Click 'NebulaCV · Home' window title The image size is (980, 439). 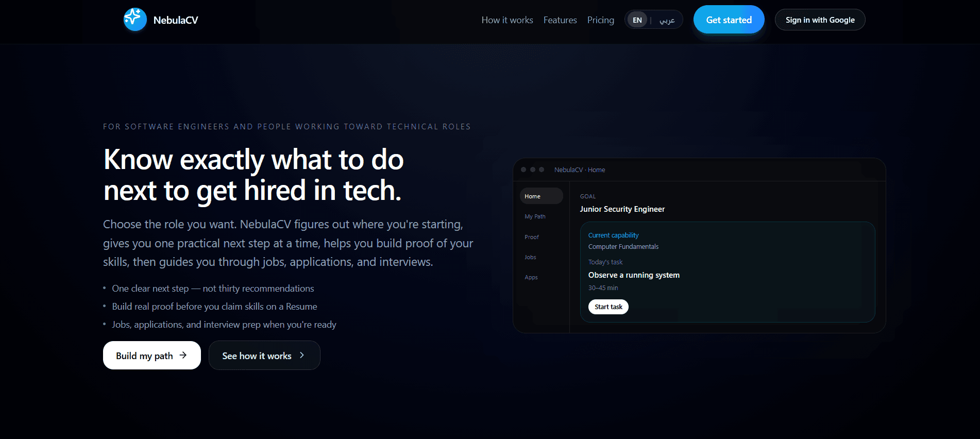coord(580,170)
